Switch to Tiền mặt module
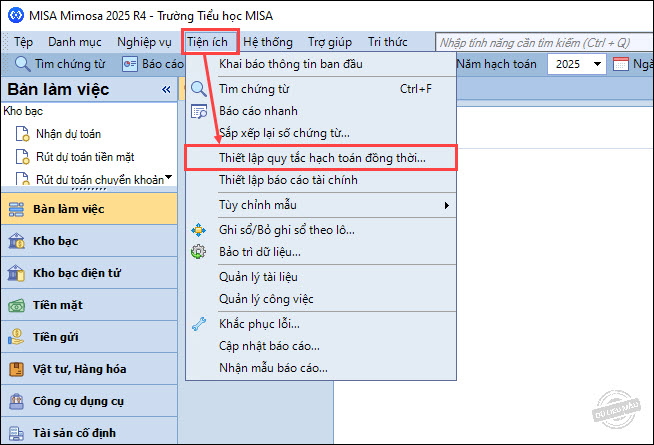654x445 pixels. coord(89,305)
